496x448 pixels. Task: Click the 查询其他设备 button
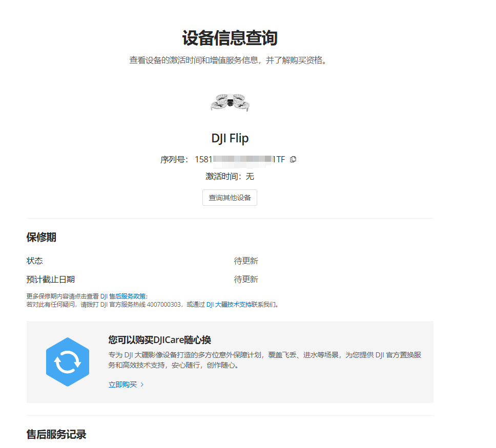coord(230,198)
